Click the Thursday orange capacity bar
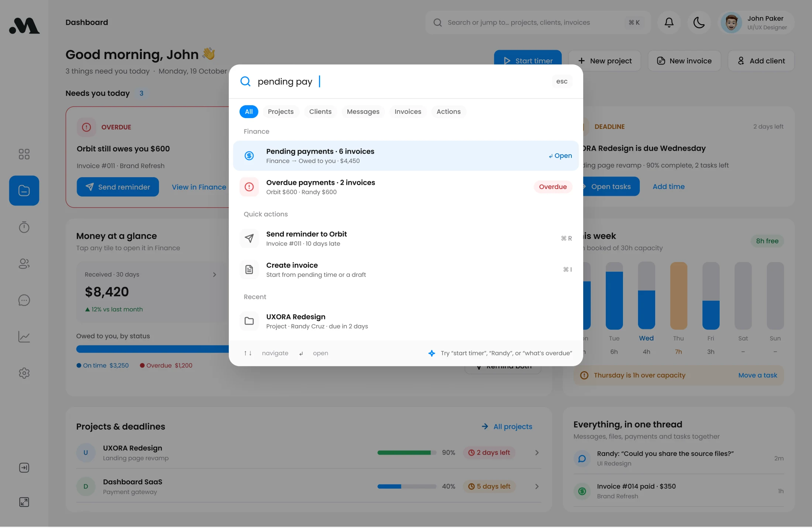The width and height of the screenshot is (812, 528). (678, 296)
